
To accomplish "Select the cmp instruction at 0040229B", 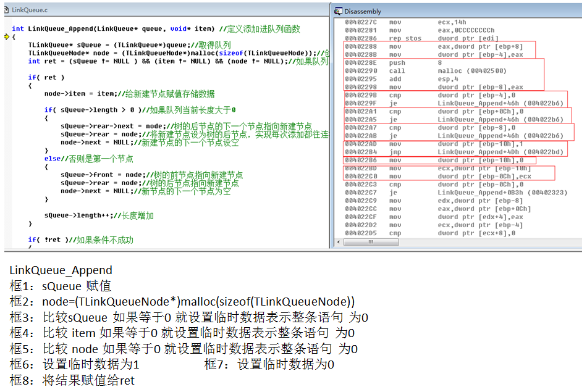I will click(x=430, y=96).
